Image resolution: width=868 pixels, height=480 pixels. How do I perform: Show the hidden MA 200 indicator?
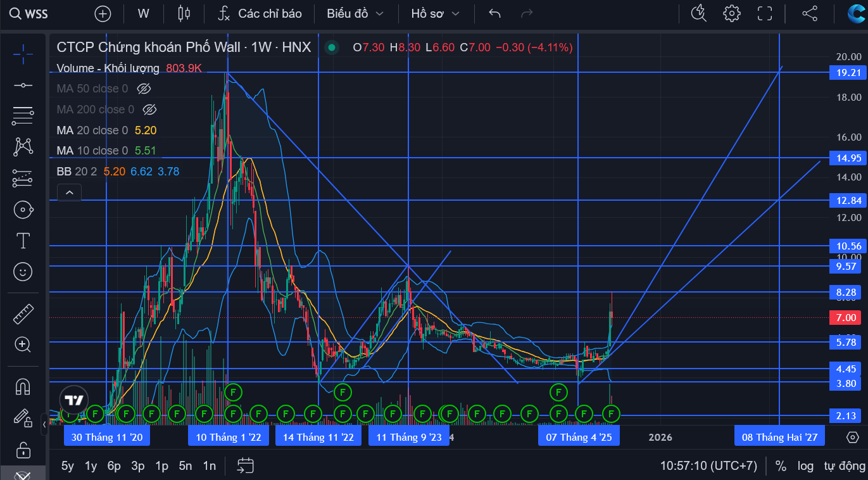coord(149,110)
